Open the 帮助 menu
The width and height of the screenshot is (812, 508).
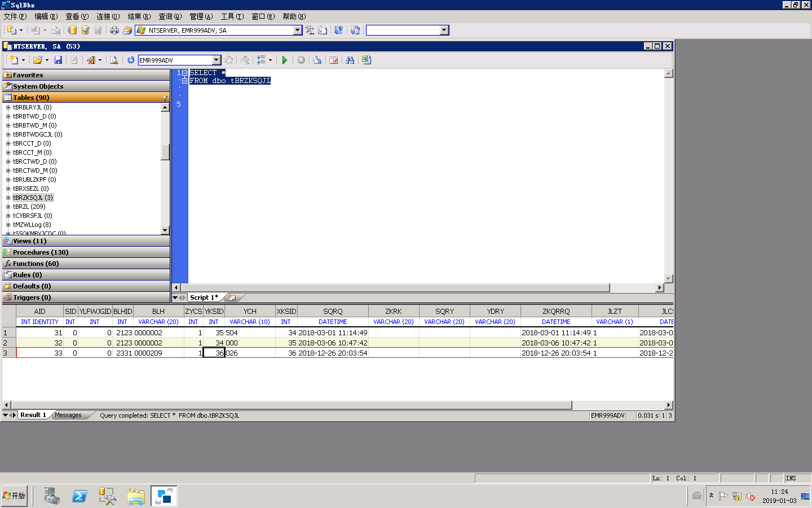tap(294, 16)
